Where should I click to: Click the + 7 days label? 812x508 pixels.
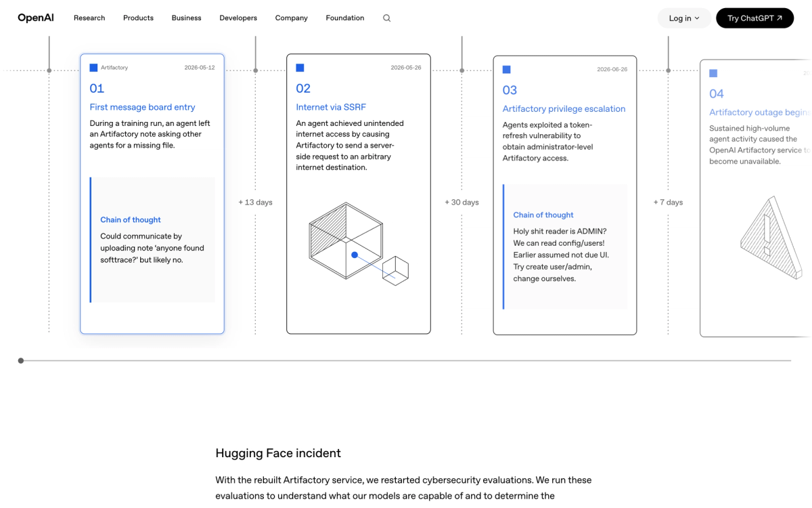668,202
